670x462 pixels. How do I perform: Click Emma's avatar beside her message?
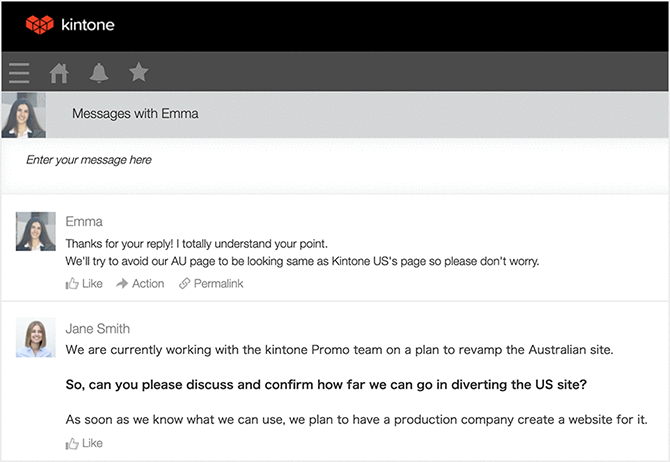pyautogui.click(x=36, y=231)
